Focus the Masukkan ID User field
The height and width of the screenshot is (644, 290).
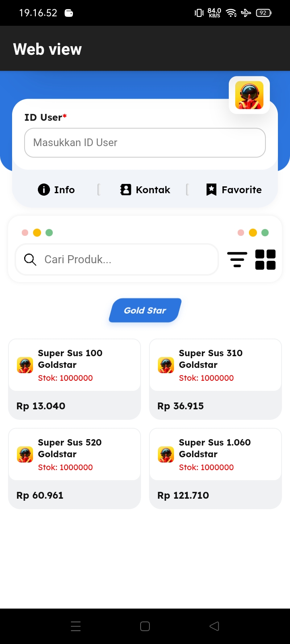coord(145,142)
